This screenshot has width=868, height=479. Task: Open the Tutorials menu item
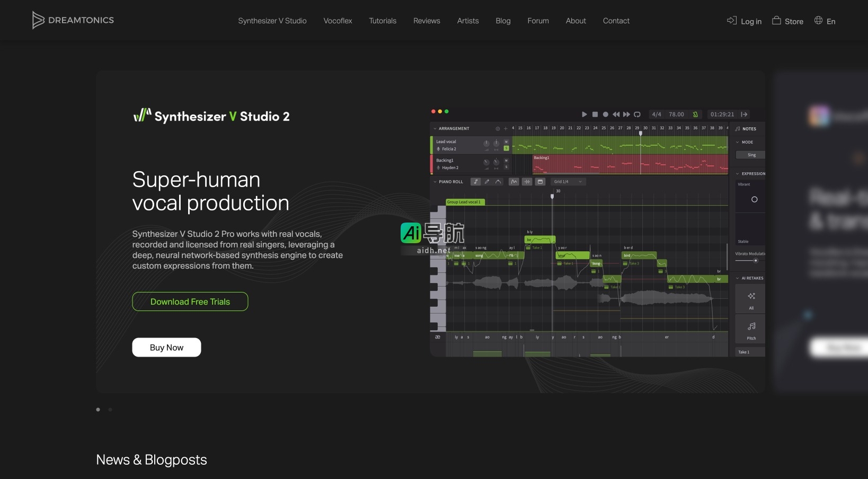tap(383, 21)
